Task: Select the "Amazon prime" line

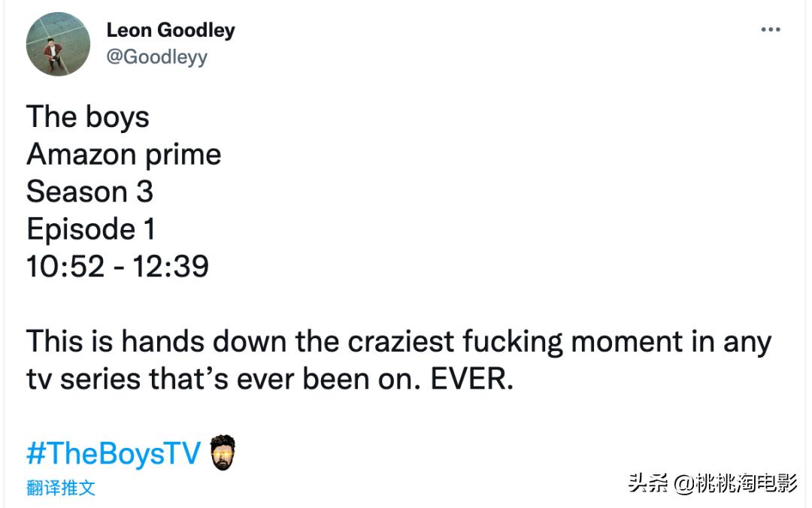Action: coord(124,155)
